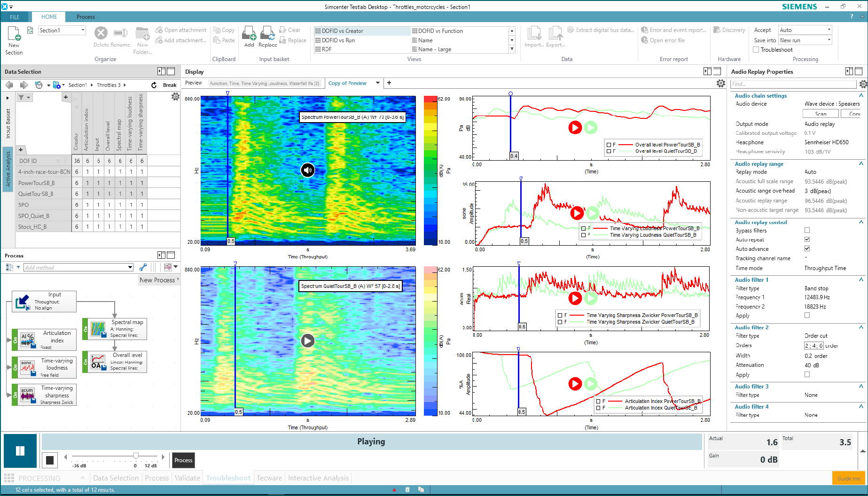Click the New Folder icon
The image size is (868, 496).
point(142,34)
